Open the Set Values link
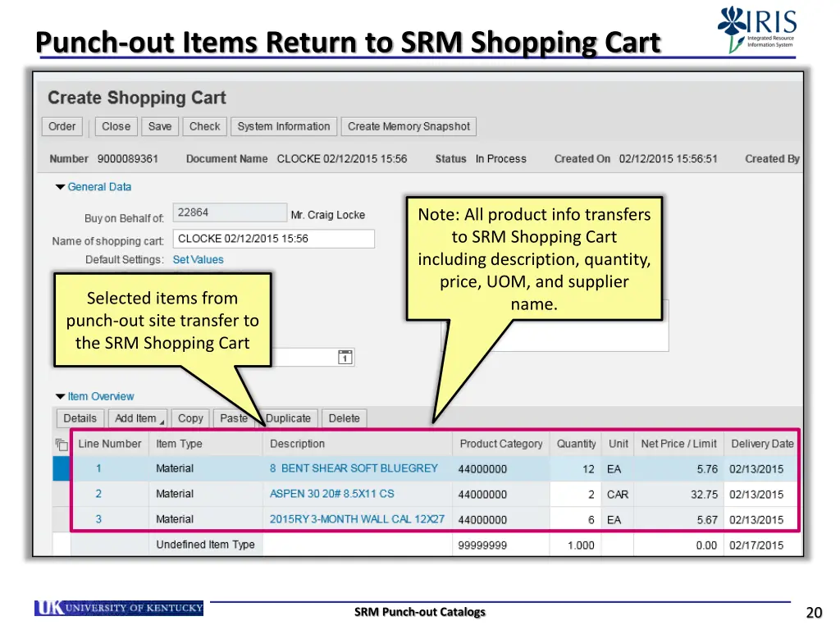Image resolution: width=840 pixels, height=630 pixels. pos(199,260)
